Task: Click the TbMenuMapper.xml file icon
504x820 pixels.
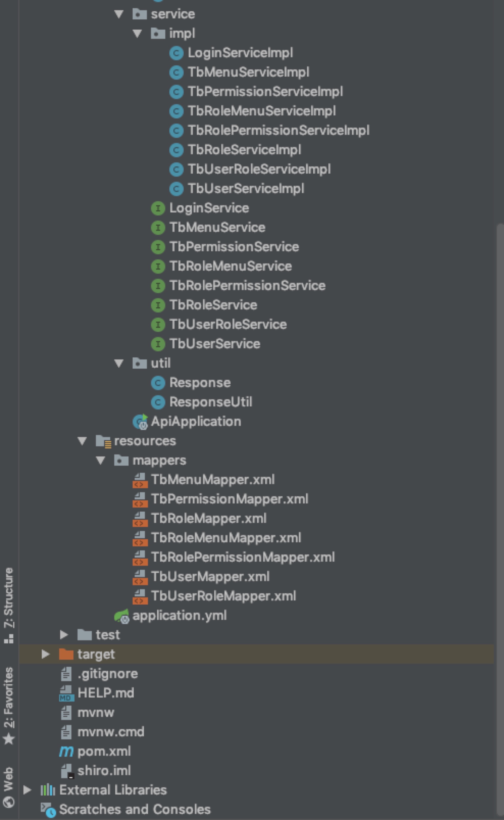Action: tap(140, 480)
